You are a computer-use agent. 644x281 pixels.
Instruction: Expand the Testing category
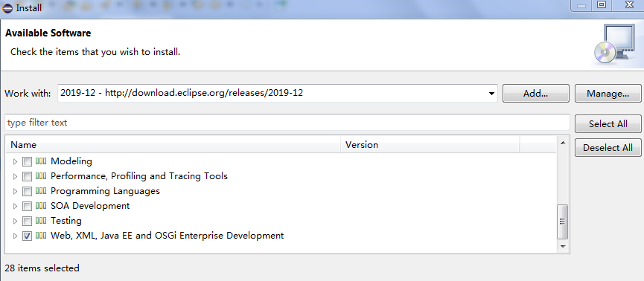16,221
